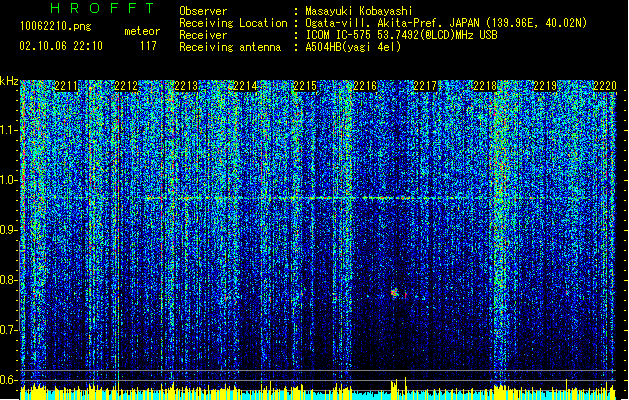Click the 2215 time marker
Image resolution: width=629 pixels, height=400 pixels.
305,86
